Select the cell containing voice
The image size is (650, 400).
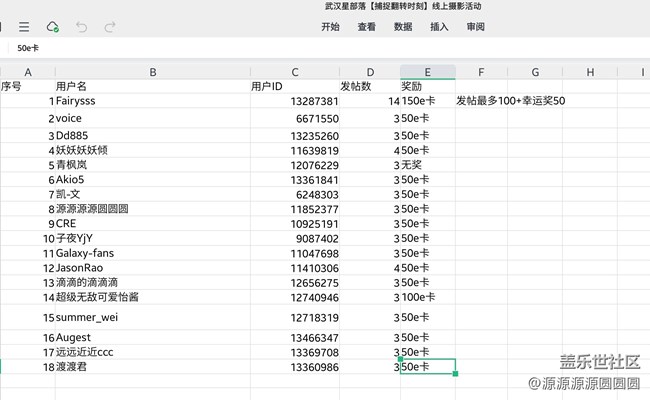[x=153, y=118]
